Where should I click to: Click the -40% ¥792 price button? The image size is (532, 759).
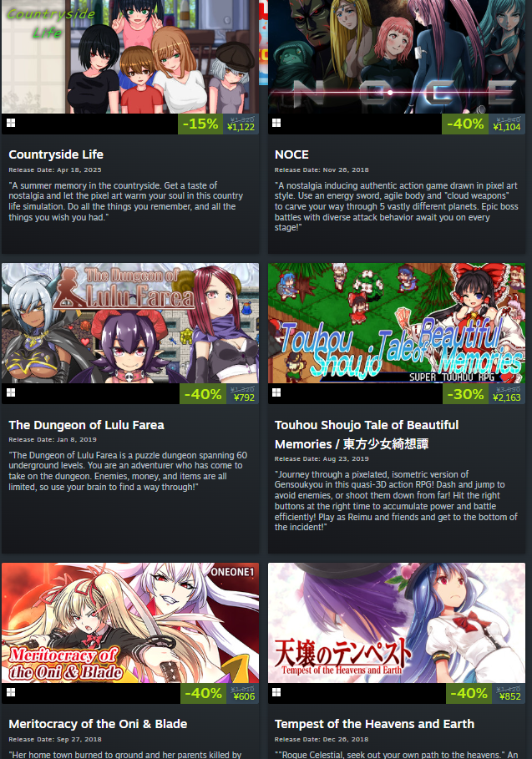220,394
